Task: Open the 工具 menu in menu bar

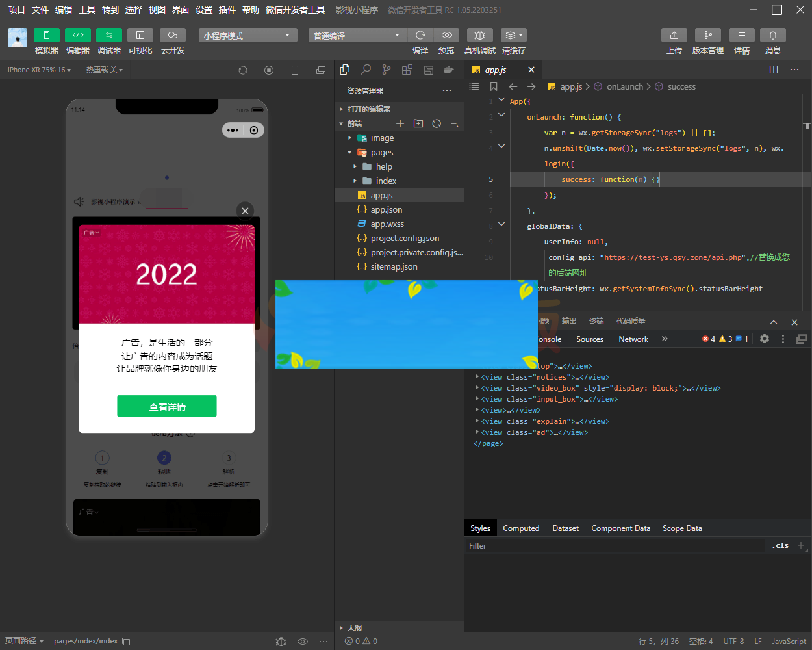Action: pos(87,10)
